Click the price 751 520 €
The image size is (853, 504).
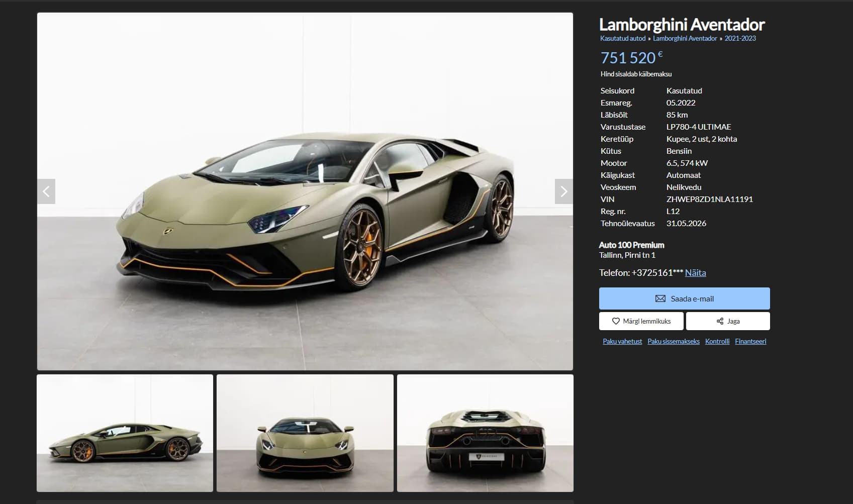click(631, 58)
